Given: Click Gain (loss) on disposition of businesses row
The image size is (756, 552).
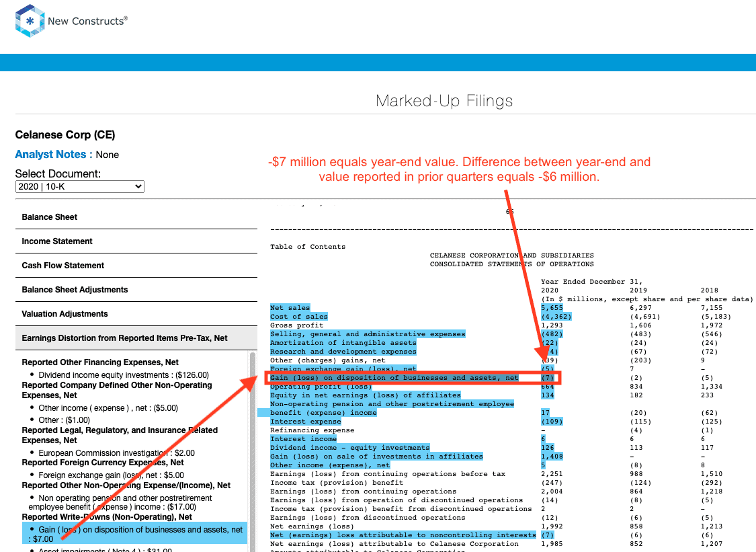Looking at the screenshot, I should pyautogui.click(x=413, y=378).
